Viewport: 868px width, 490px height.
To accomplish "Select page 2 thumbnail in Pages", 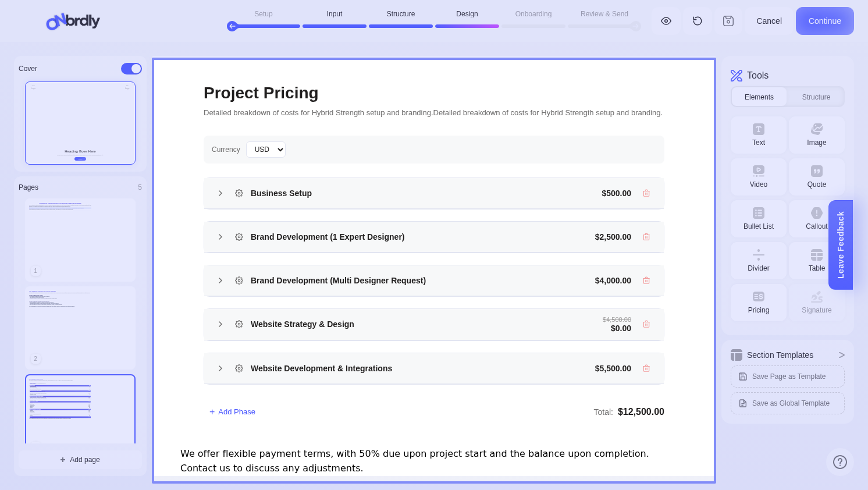I will [x=80, y=327].
